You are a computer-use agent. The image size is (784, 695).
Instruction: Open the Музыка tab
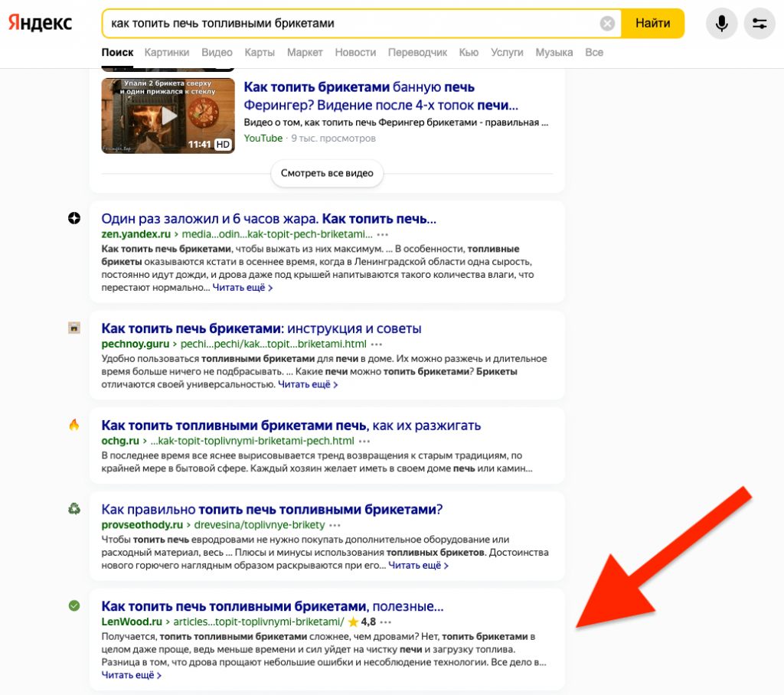tap(554, 53)
